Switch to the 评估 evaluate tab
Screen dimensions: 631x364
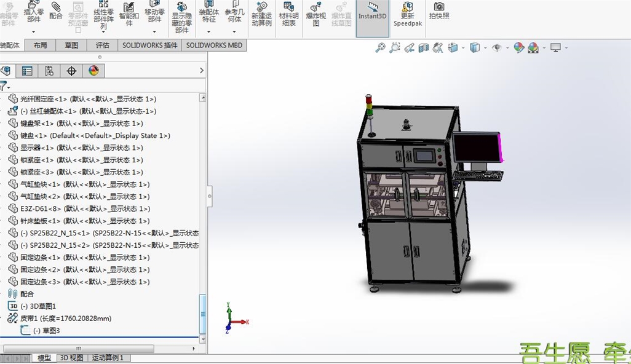[102, 45]
